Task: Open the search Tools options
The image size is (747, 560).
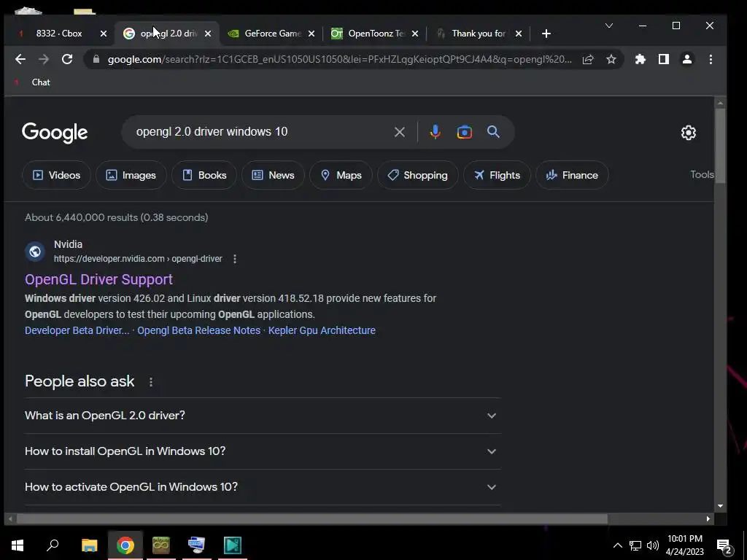Action: tap(702, 175)
